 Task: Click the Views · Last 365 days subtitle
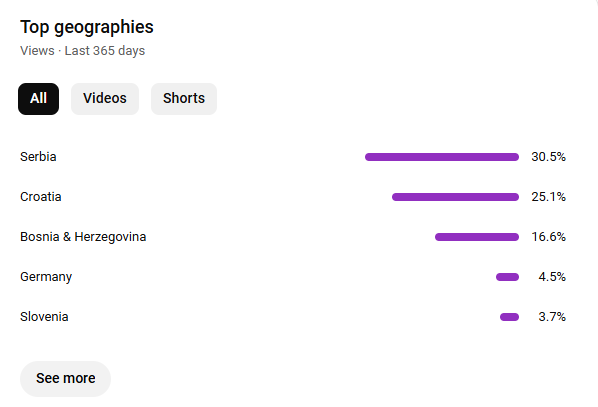pos(83,51)
